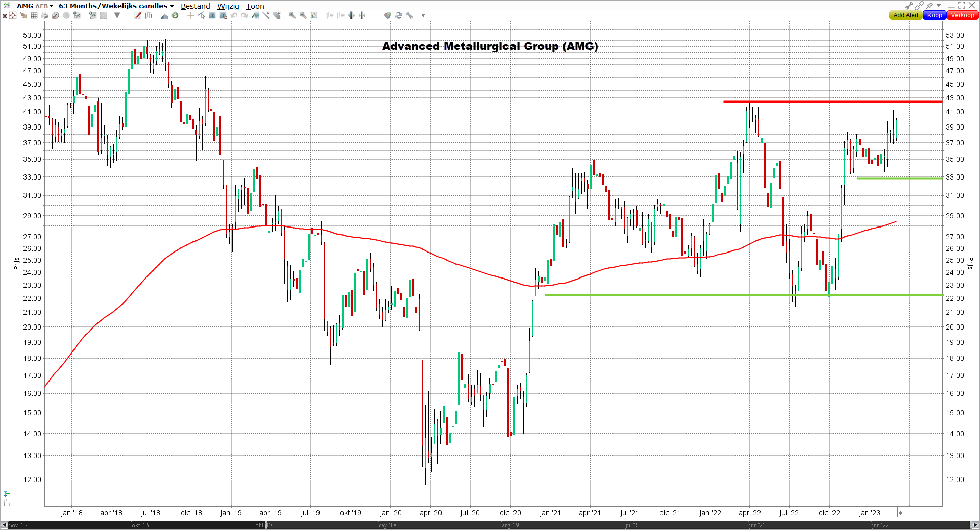The height and width of the screenshot is (530, 980).
Task: Expand the 63 Months/Wekelijks candles dropdown
Action: [x=116, y=6]
